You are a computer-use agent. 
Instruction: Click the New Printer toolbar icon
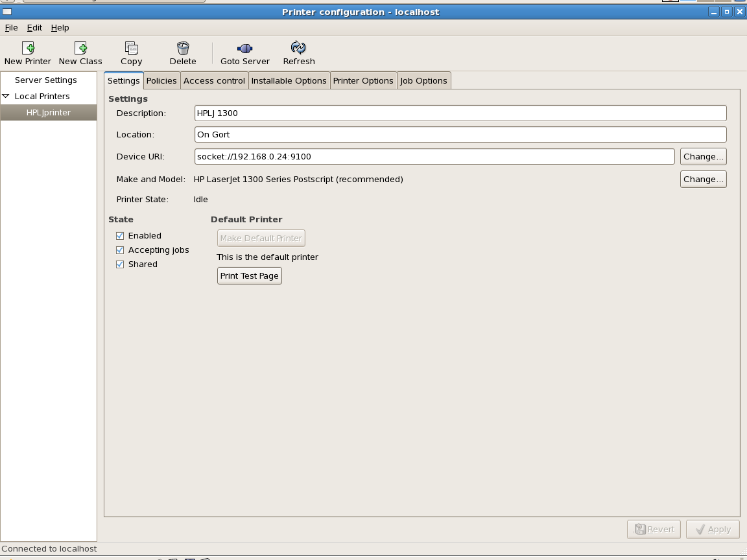point(28,49)
